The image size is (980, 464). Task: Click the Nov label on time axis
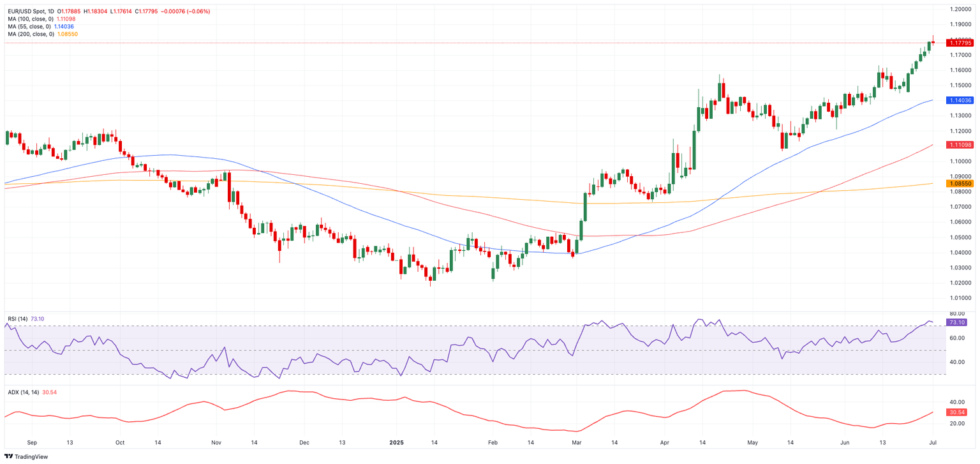coord(216,442)
